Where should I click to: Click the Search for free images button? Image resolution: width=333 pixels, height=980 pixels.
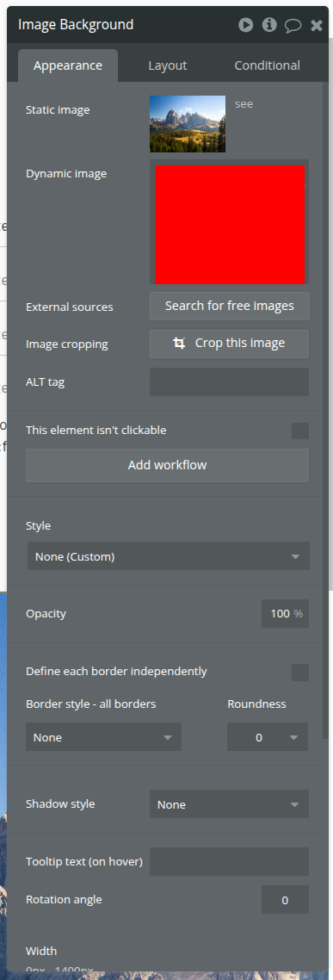[229, 306]
